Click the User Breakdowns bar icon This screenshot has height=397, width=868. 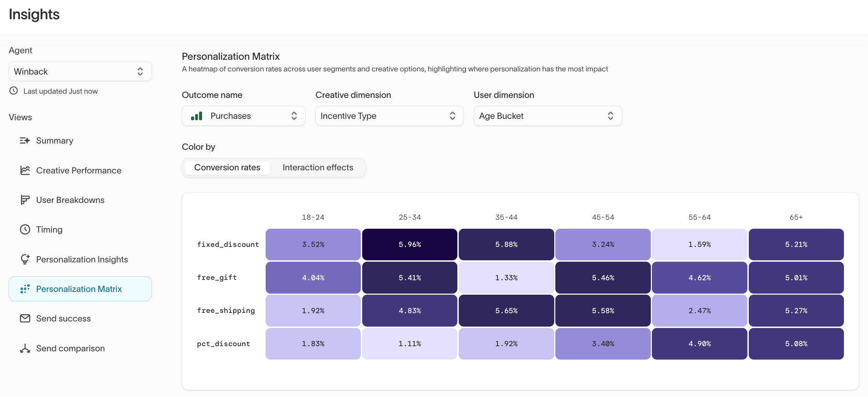[25, 200]
